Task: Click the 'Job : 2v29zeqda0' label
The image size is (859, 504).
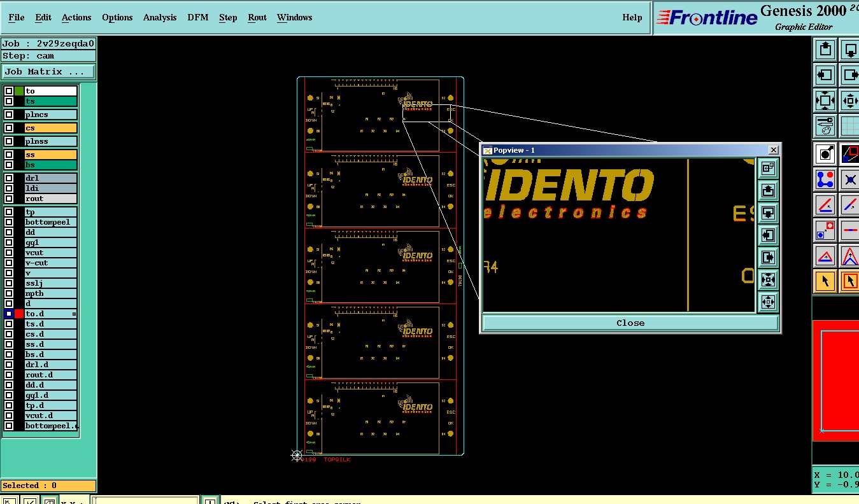Action: pyautogui.click(x=48, y=43)
